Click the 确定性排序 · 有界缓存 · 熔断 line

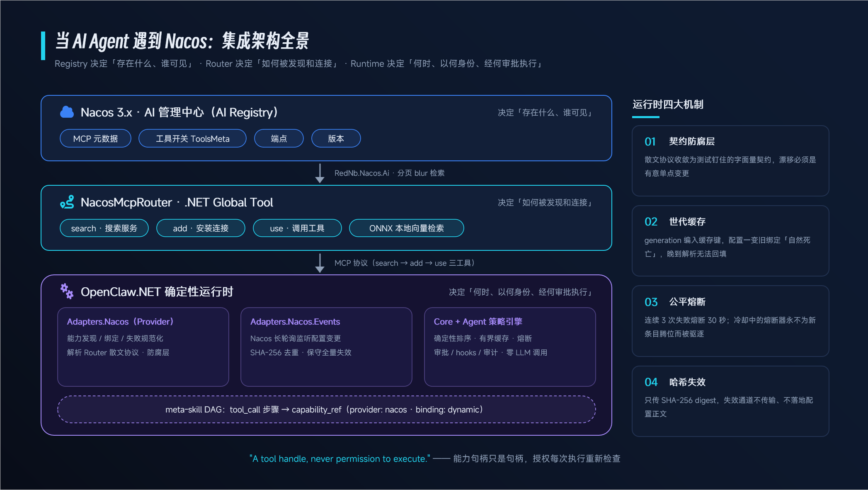pyautogui.click(x=483, y=338)
